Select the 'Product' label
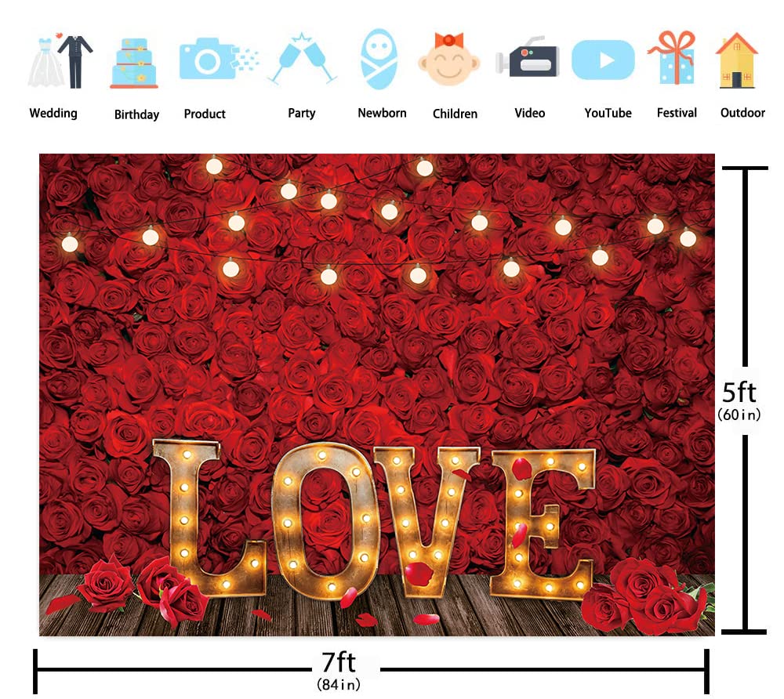The image size is (784, 699). click(x=205, y=114)
